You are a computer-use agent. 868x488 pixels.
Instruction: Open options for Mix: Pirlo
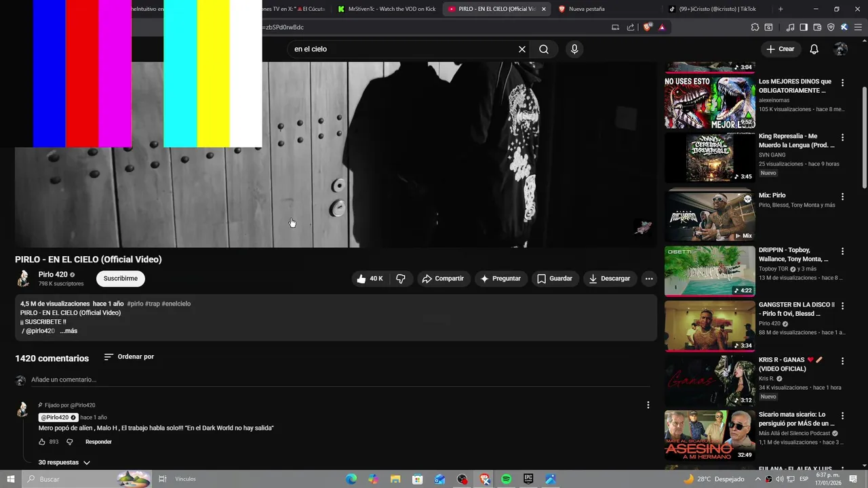[843, 197]
